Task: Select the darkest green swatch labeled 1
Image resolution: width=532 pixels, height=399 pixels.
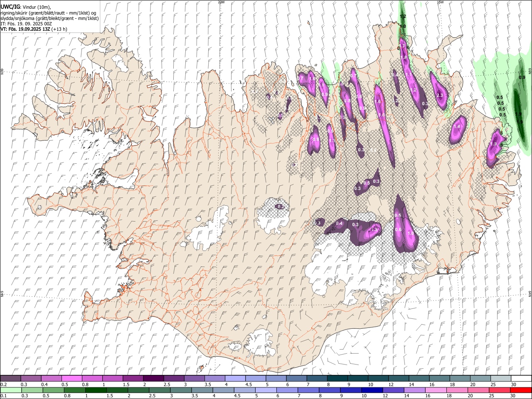Action: [x=96, y=390]
